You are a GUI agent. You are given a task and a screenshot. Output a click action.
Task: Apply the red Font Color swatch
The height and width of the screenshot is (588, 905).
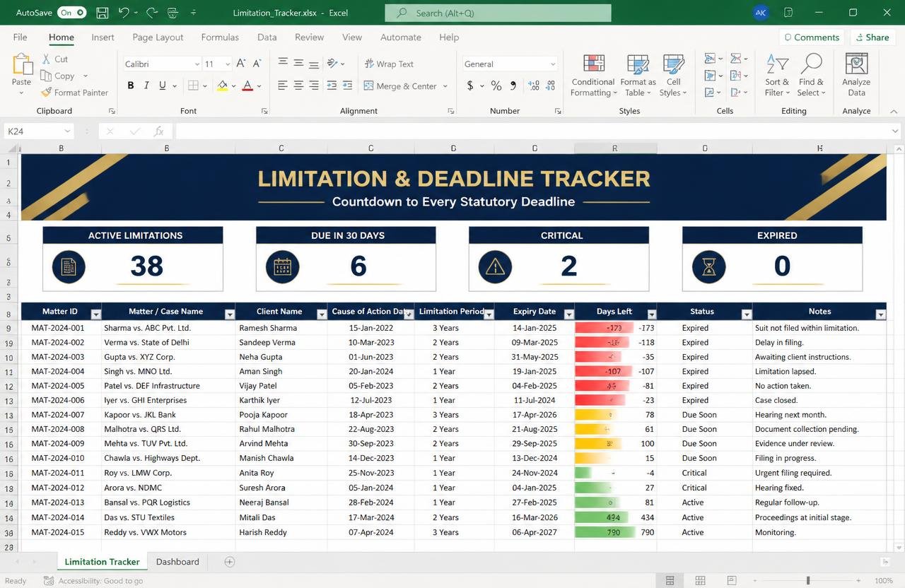coord(247,86)
